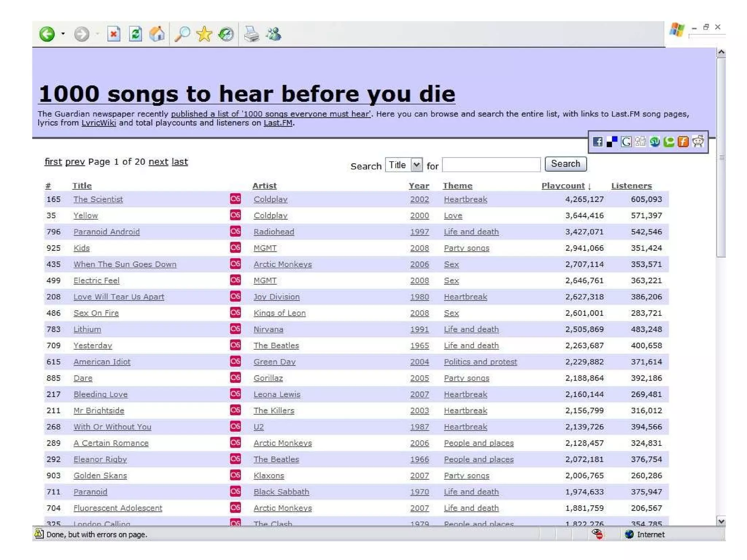Click the search text input field
This screenshot has width=747, height=560.
point(491,165)
